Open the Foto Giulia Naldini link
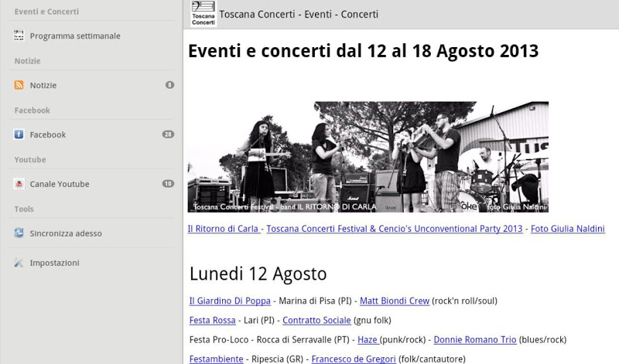This screenshot has width=619, height=364. [x=568, y=229]
